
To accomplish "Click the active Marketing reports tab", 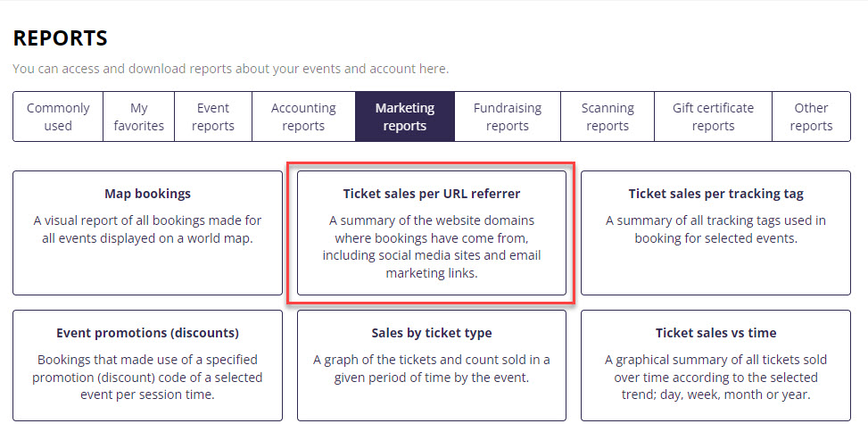I will coord(404,117).
